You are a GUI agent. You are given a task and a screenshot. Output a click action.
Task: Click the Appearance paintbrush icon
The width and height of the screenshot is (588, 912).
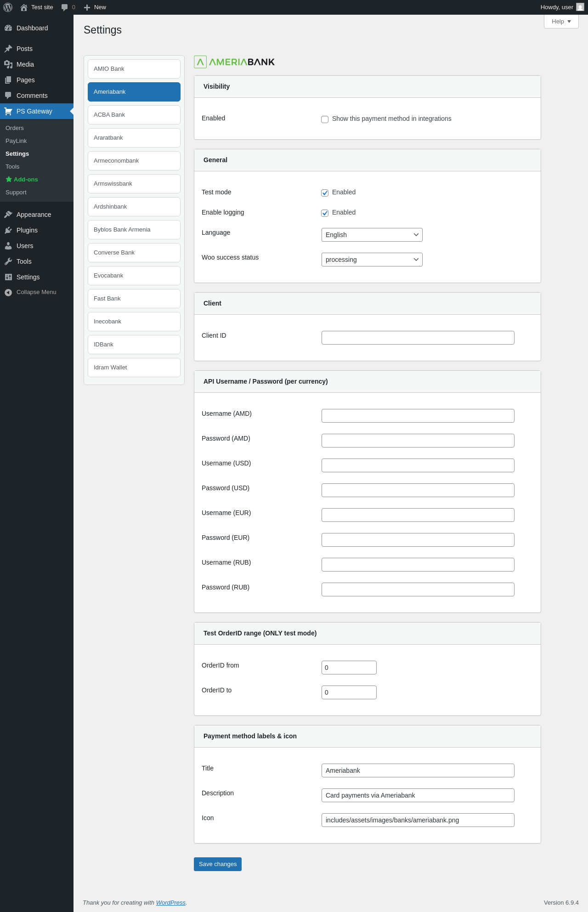[8, 215]
